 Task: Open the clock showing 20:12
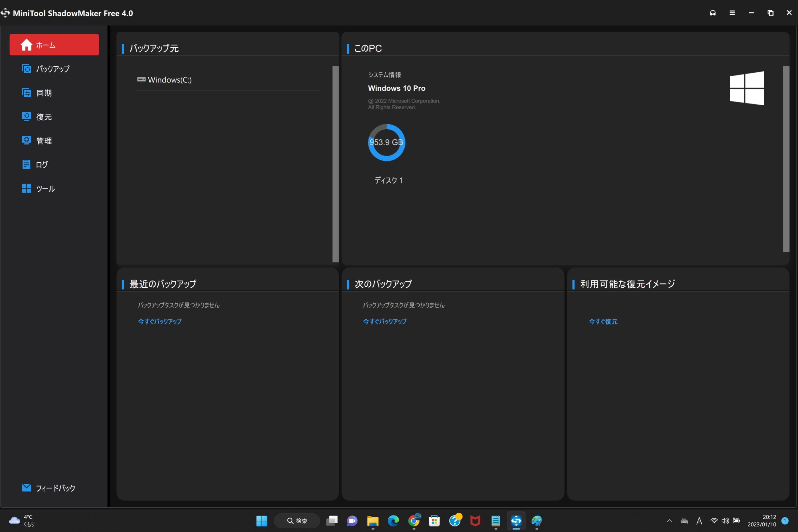click(762, 520)
